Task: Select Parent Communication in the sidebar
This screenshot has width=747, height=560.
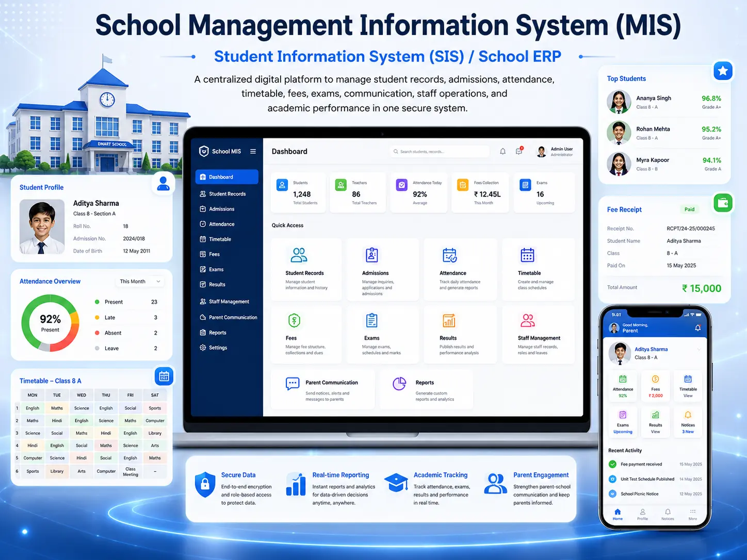Action: click(x=227, y=318)
